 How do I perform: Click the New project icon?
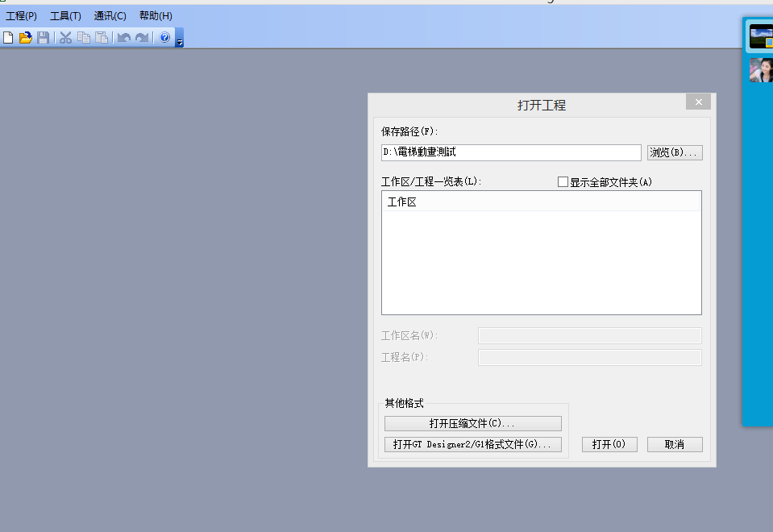pos(8,38)
